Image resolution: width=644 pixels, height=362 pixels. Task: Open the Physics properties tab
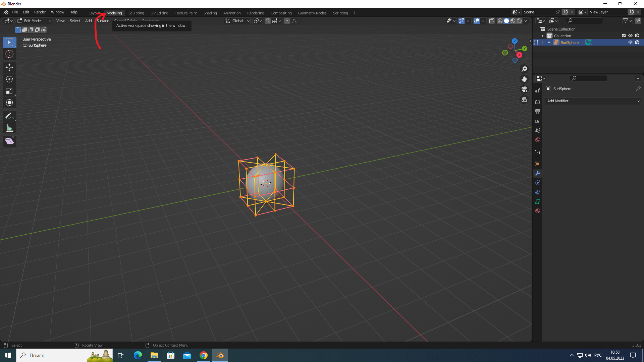(x=538, y=183)
